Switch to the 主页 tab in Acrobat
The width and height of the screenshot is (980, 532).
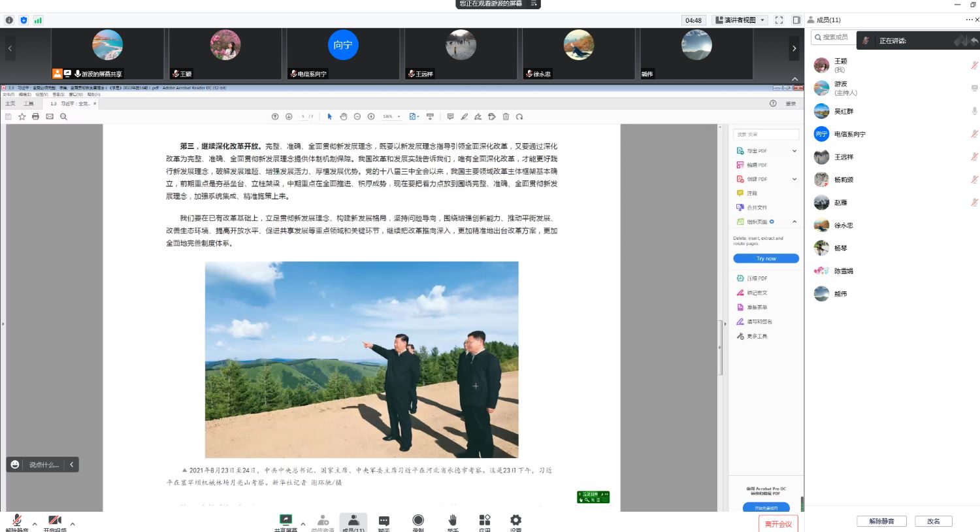pos(10,103)
